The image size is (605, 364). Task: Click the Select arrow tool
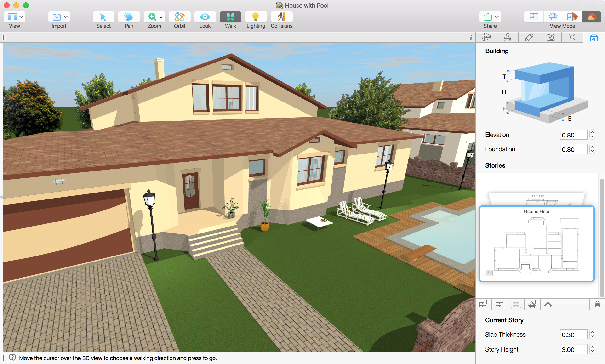(x=103, y=17)
